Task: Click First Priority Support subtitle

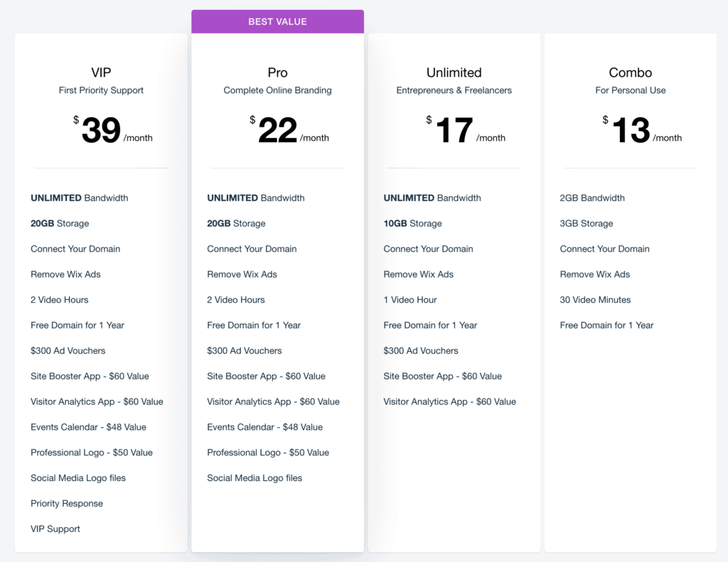Action: pyautogui.click(x=101, y=90)
